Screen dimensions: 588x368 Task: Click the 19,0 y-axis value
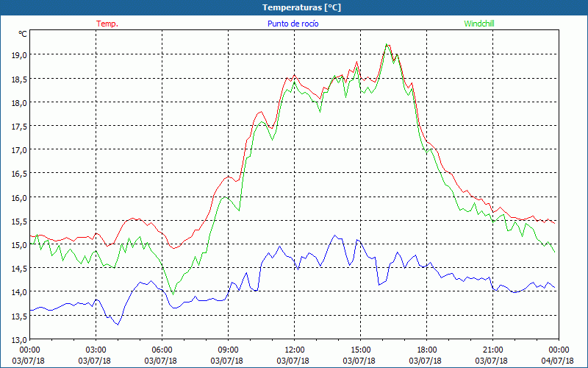click(19, 54)
